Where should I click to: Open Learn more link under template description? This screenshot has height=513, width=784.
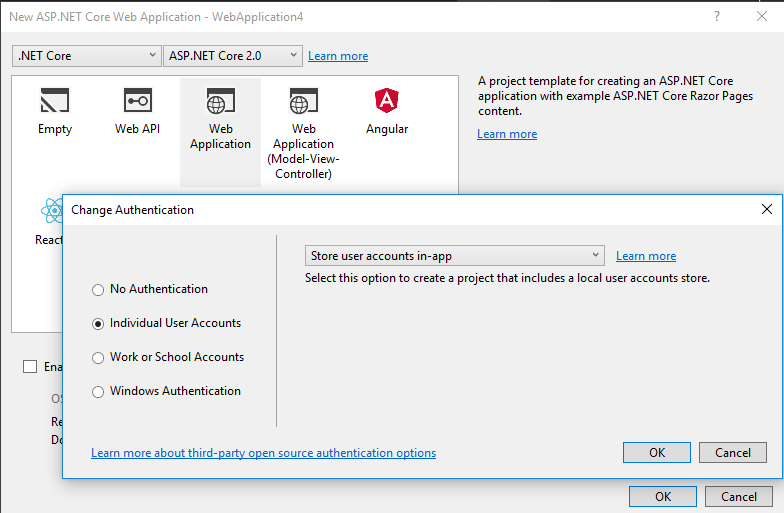click(507, 134)
